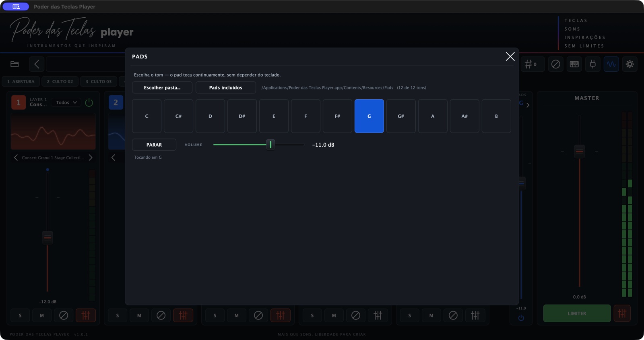Screen dimensions: 644x340
Task: Switch to 1 ABERTURA tab
Action: point(21,81)
